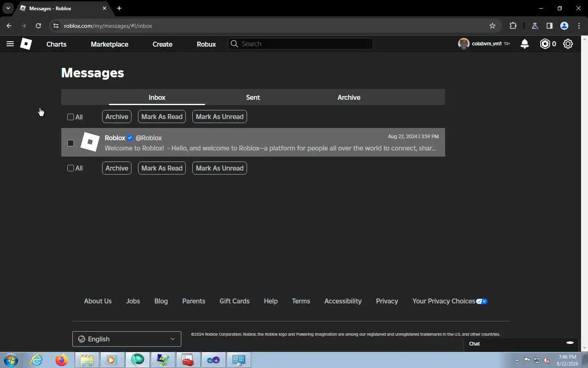This screenshot has width=588, height=368.
Task: View site information icon in address bar
Action: tap(56, 26)
